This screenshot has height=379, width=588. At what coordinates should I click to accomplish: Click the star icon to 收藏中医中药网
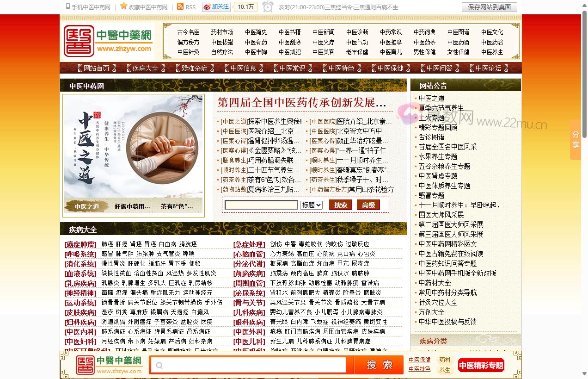click(x=123, y=7)
